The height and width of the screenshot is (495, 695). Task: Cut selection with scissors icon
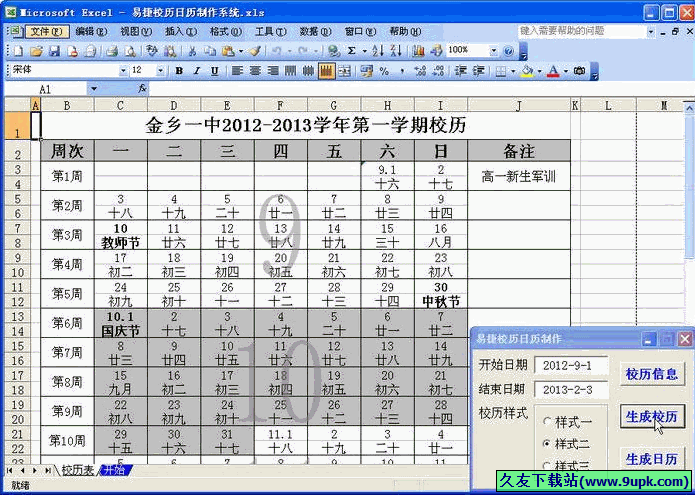pos(192,51)
